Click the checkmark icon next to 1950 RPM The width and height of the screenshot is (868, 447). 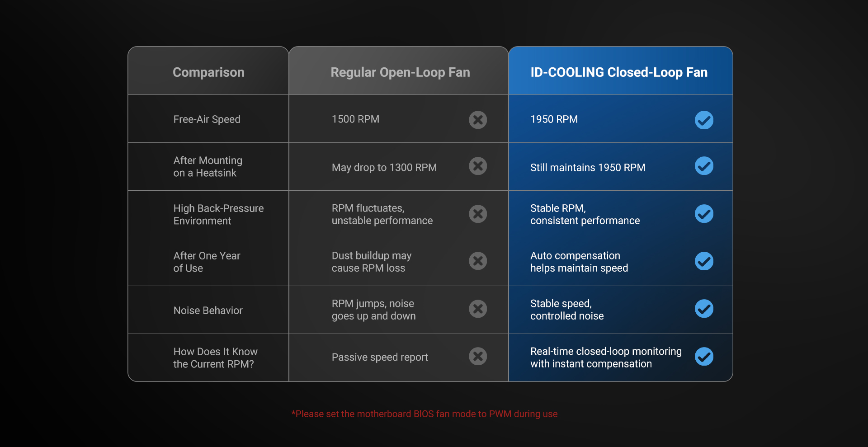click(x=704, y=120)
